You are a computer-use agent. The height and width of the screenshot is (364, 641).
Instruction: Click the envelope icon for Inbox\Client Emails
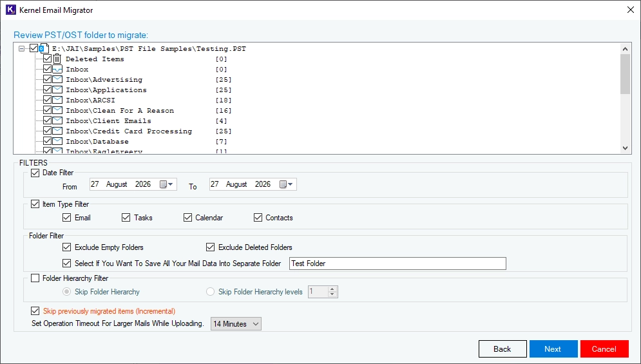(x=57, y=120)
